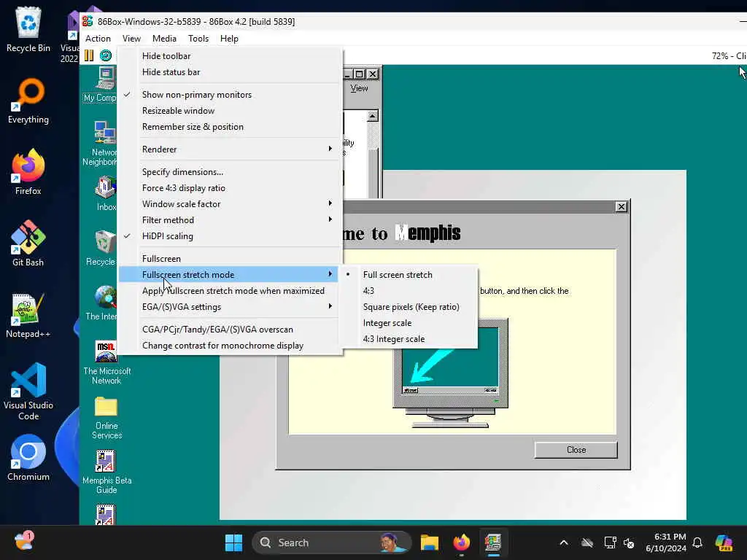This screenshot has height=560, width=747.
Task: Expand the Renderer submenu
Action: coord(230,149)
